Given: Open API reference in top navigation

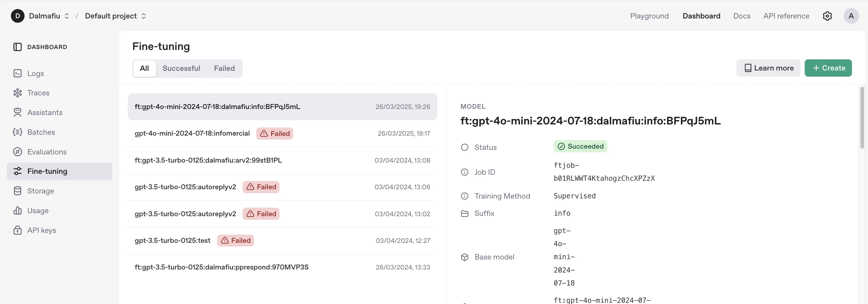Looking at the screenshot, I should click(786, 16).
